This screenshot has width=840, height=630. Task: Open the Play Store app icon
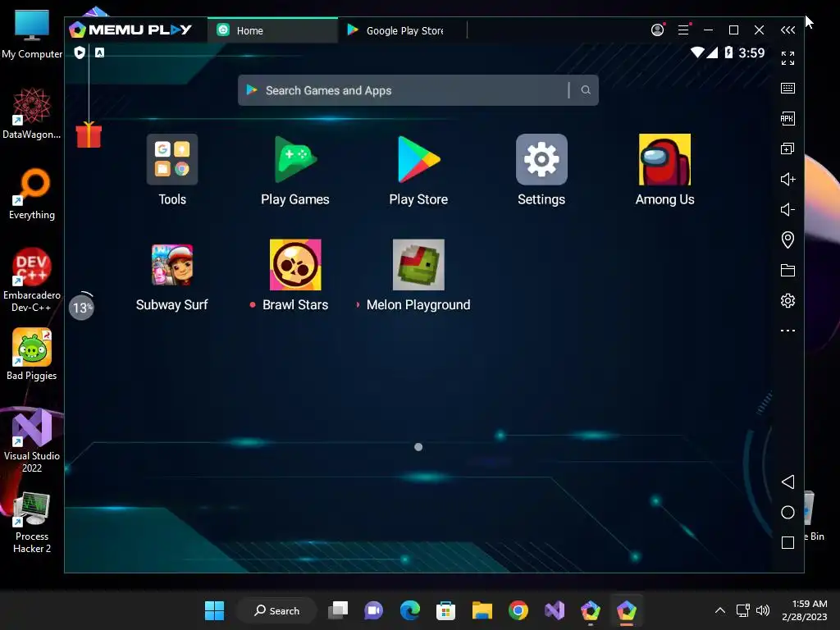point(418,160)
